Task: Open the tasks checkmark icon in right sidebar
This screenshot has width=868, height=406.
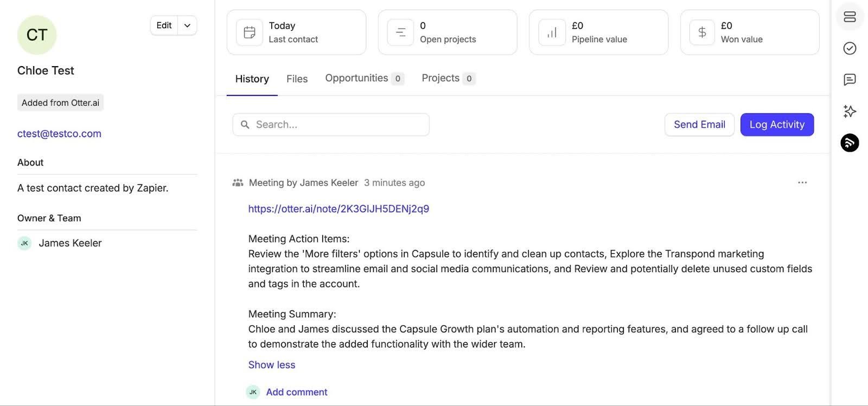Action: [850, 48]
